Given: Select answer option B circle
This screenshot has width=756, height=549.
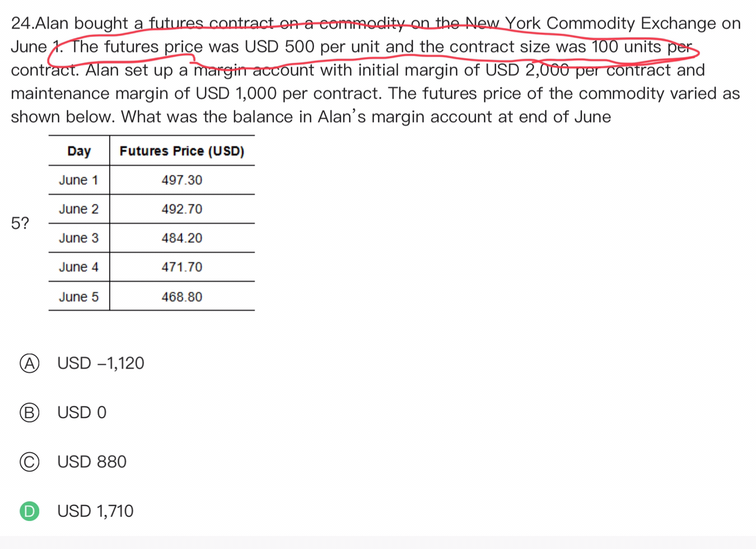Looking at the screenshot, I should tap(30, 413).
